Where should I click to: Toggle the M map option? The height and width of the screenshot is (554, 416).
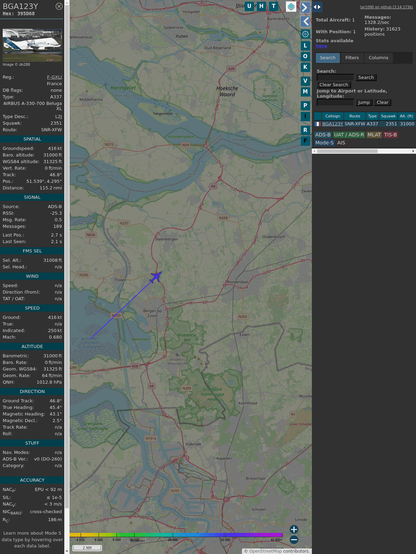[305, 92]
